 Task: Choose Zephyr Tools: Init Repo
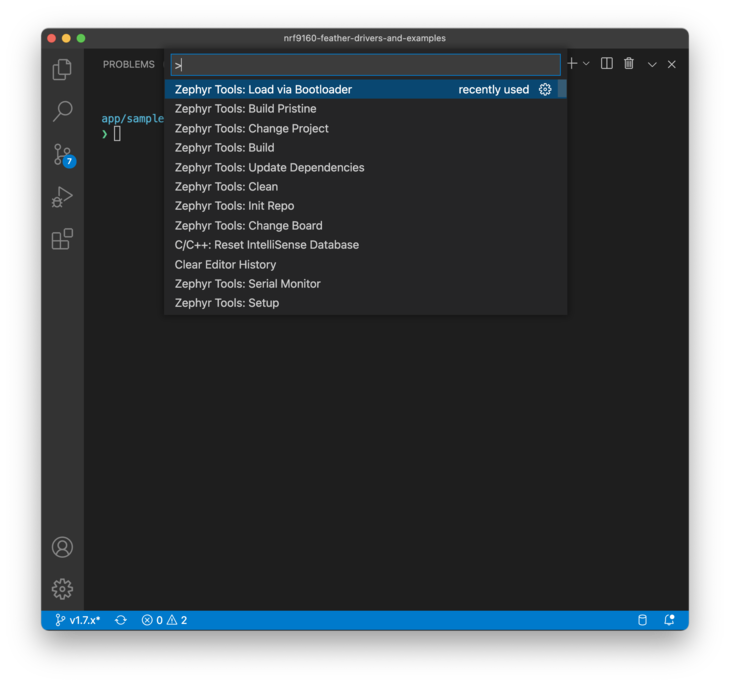click(365, 206)
